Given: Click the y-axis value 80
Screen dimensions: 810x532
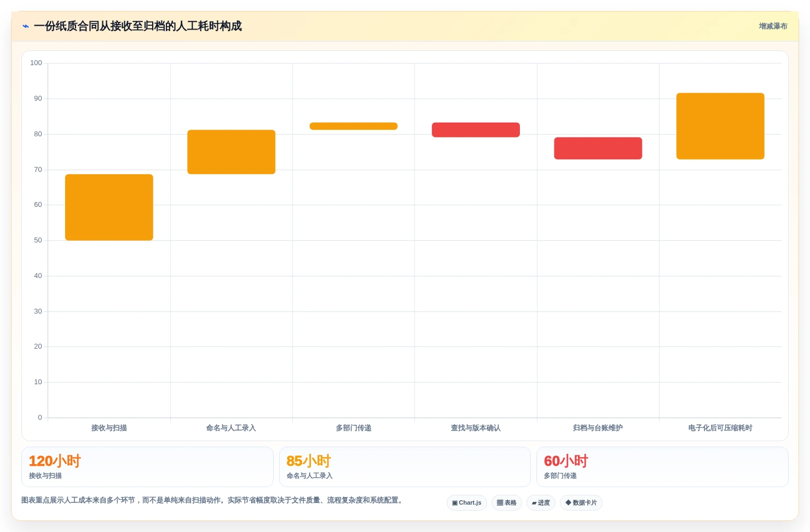Looking at the screenshot, I should click(x=38, y=134).
